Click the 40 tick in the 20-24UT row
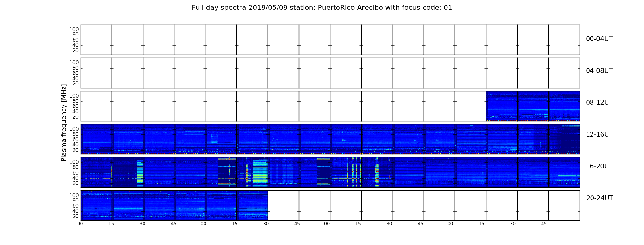Screen dimensions: 644x245 (x=75, y=211)
